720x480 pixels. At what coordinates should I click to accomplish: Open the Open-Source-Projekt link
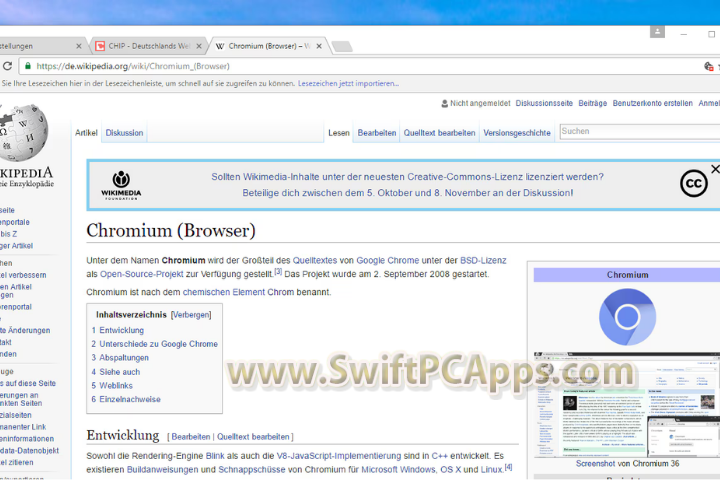coord(141,274)
